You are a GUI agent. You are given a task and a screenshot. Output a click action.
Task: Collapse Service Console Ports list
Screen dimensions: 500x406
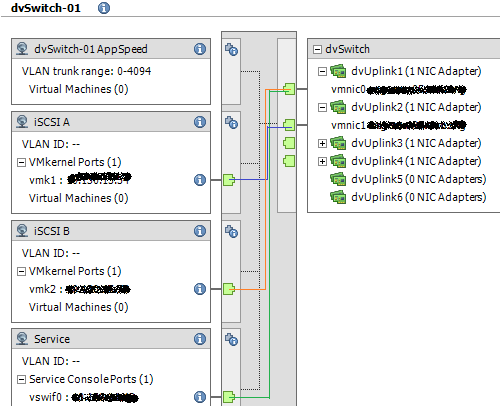pos(21,379)
